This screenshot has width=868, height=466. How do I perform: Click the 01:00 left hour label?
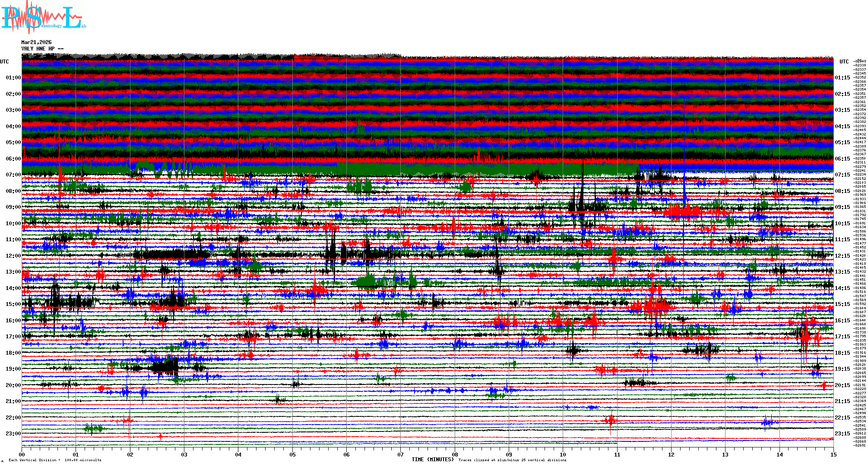point(13,78)
